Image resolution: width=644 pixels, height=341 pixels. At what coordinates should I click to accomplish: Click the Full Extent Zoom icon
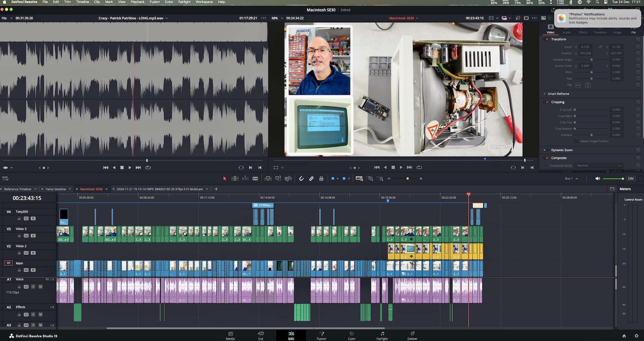click(x=359, y=179)
